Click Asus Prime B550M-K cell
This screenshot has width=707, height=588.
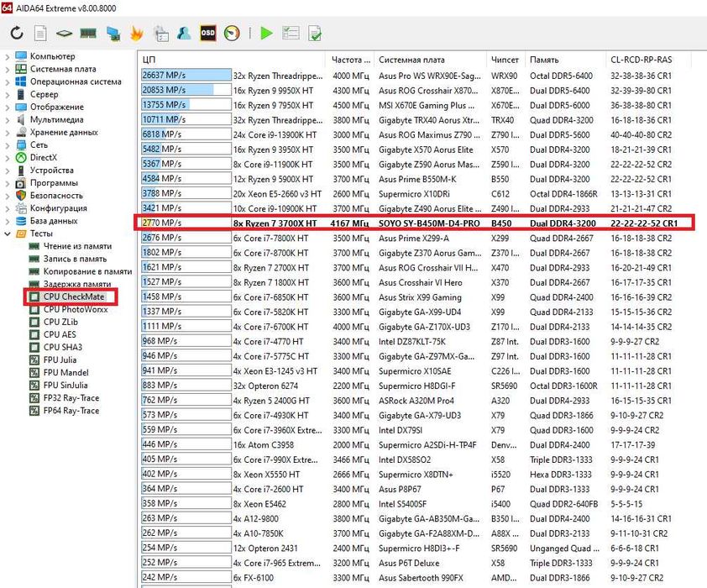[417, 179]
